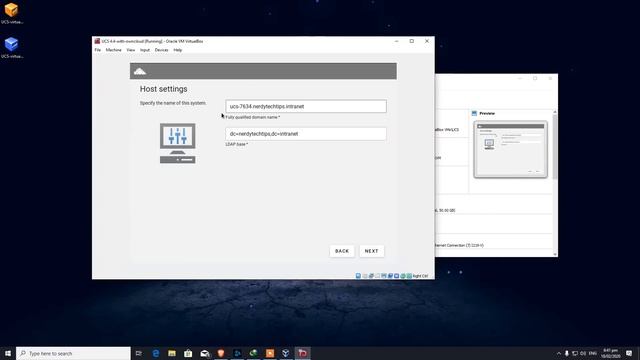Screen dimensions: 640x360
Task: Open the Input menu
Action: 145,50
